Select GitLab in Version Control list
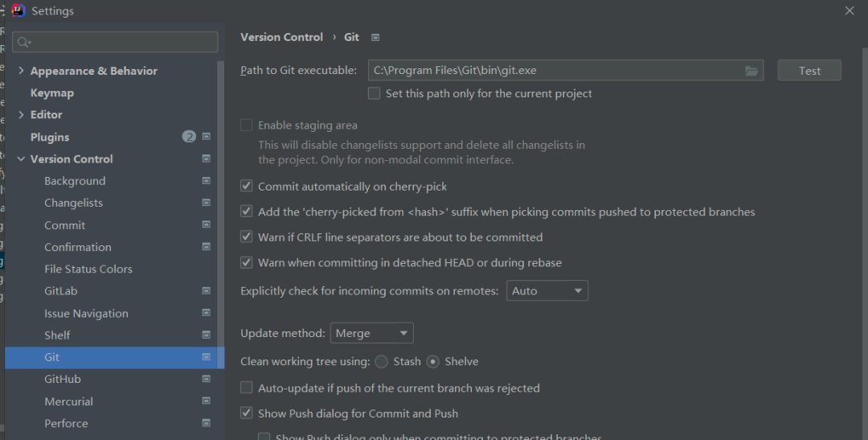This screenshot has width=868, height=440. pos(61,290)
